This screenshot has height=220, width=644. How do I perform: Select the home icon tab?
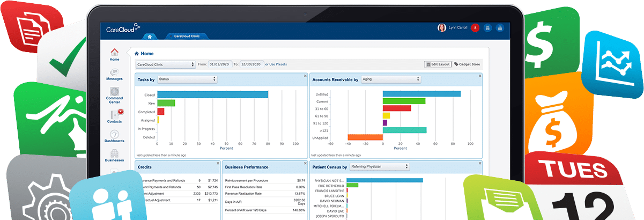click(x=150, y=36)
